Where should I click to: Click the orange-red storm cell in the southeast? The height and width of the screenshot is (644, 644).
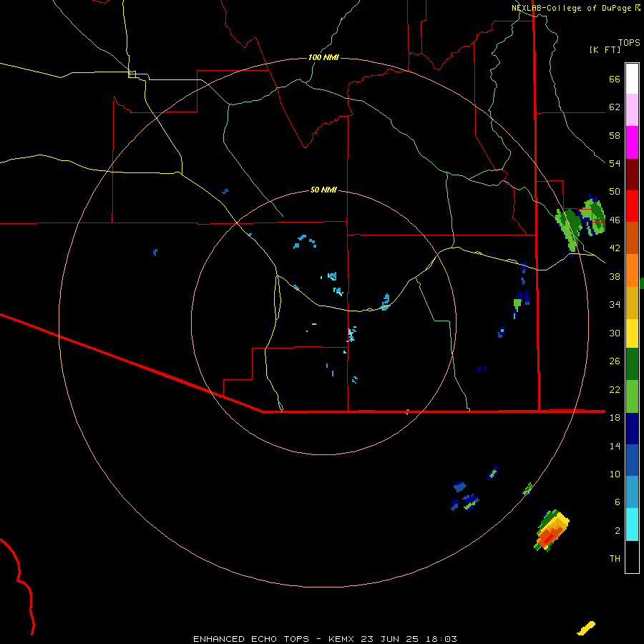tap(552, 531)
